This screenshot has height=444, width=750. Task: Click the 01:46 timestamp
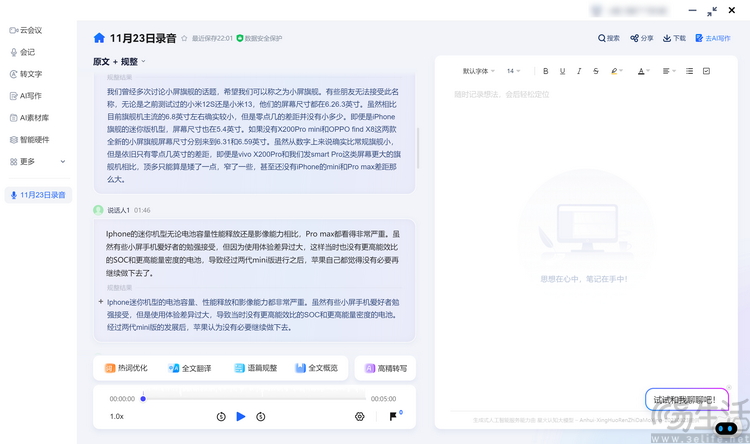point(142,210)
